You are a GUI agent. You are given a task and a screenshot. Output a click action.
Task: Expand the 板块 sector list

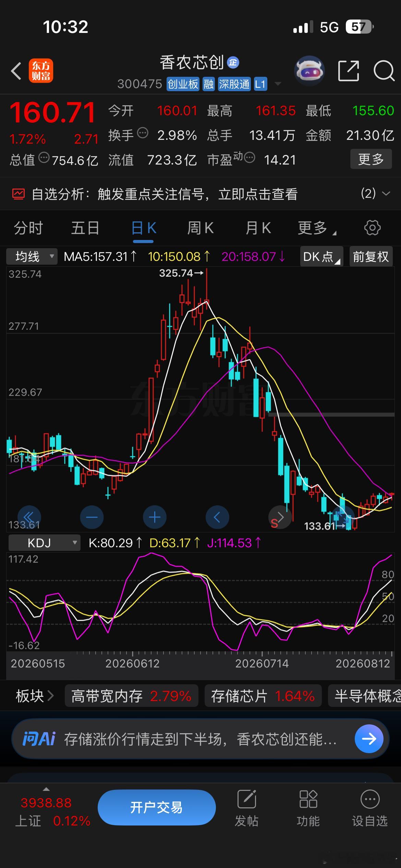[x=34, y=696]
